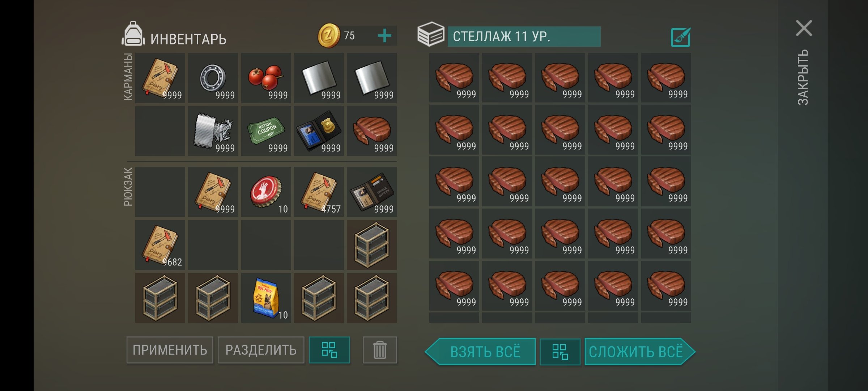Click the СТЕЛЛАЖ 11 УР. name field

coord(524,37)
